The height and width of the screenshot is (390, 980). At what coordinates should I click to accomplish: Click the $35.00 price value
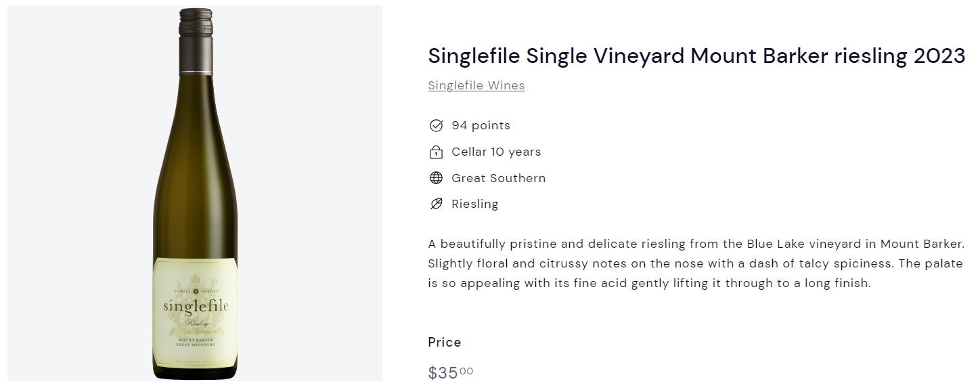click(x=451, y=372)
